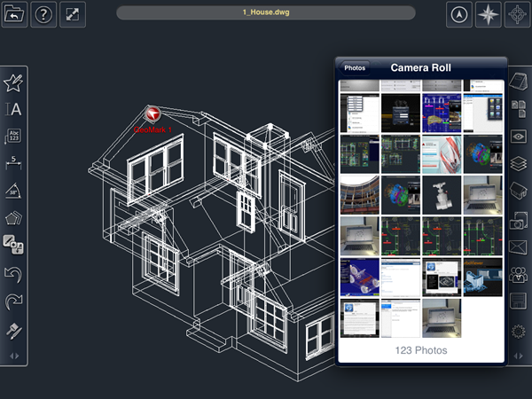Image resolution: width=532 pixels, height=399 pixels.
Task: Collapse the left toolbar using bottom arrows
Action: click(x=13, y=356)
